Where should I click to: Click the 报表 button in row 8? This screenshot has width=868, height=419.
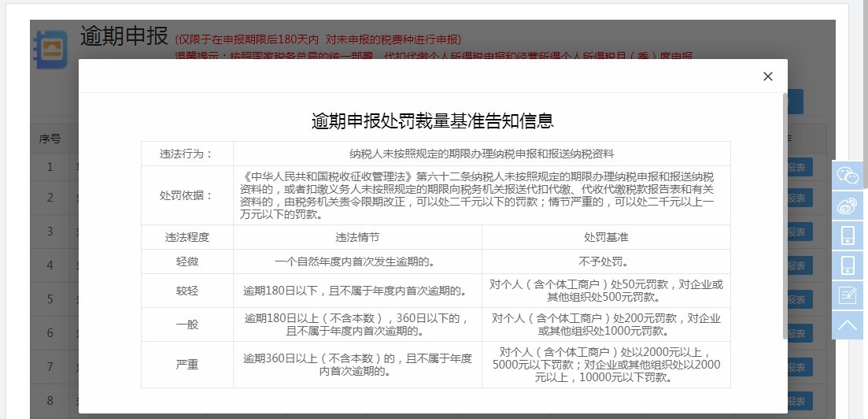796,401
